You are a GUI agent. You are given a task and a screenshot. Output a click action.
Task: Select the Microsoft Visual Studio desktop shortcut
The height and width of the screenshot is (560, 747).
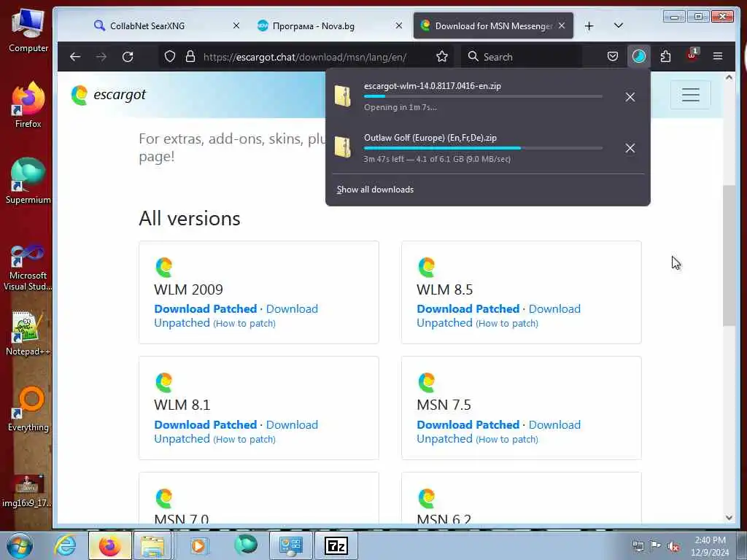[x=28, y=268]
